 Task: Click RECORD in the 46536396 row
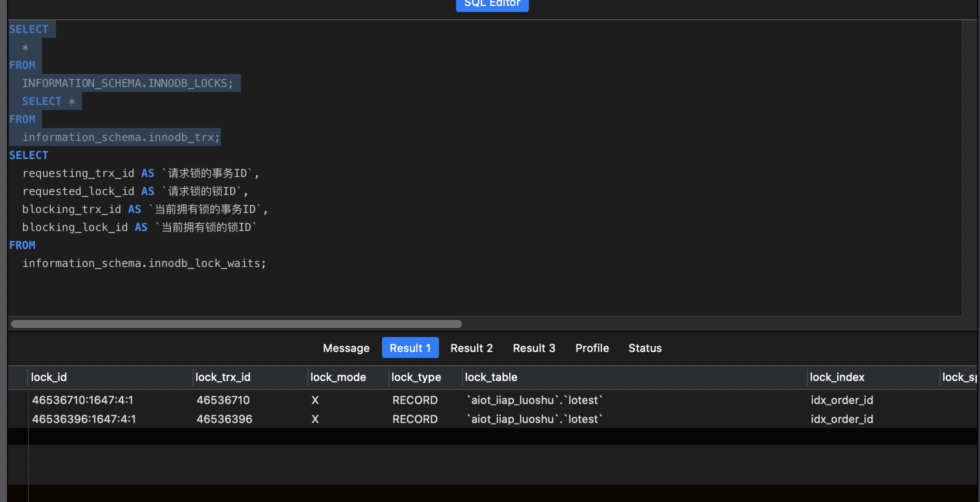(415, 419)
